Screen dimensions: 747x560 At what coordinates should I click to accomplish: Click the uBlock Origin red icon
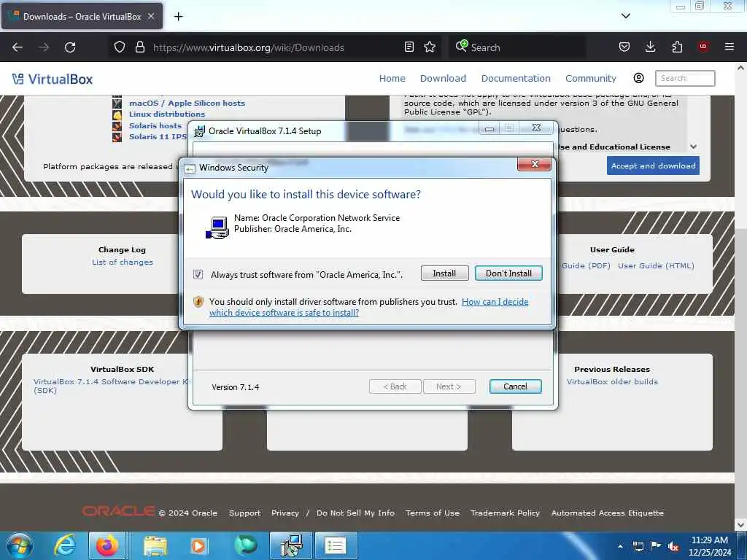[x=703, y=47]
